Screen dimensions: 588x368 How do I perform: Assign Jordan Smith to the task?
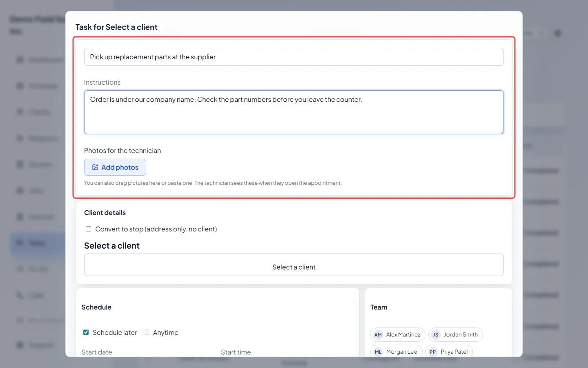coord(455,334)
